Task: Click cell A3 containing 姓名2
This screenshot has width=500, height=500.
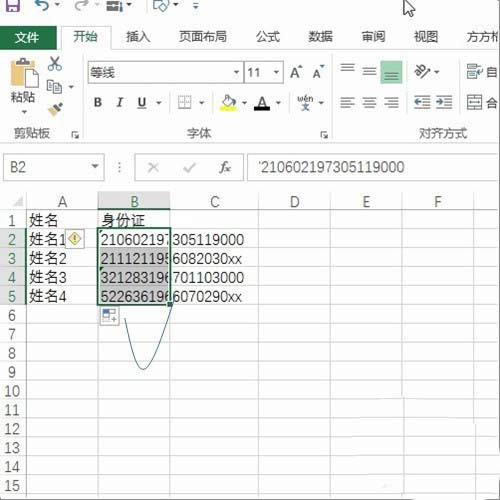Action: click(62, 258)
